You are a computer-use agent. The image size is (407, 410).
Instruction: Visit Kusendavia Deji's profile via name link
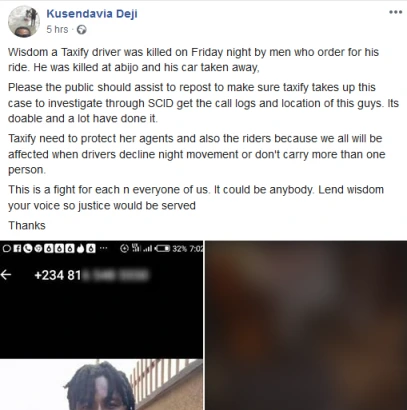click(x=92, y=14)
